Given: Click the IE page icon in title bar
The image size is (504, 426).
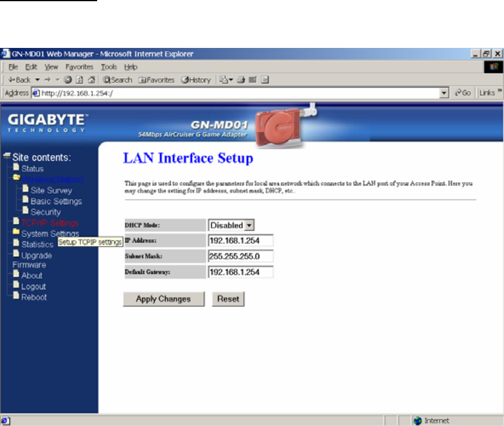Looking at the screenshot, I should (5, 54).
